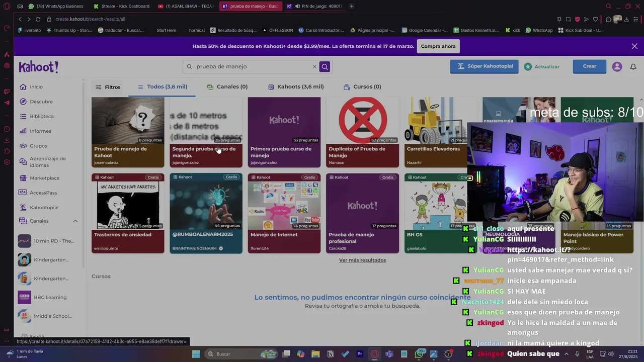This screenshot has height=362, width=644.
Task: Follow the Ver más resultados link
Action: [x=362, y=260]
